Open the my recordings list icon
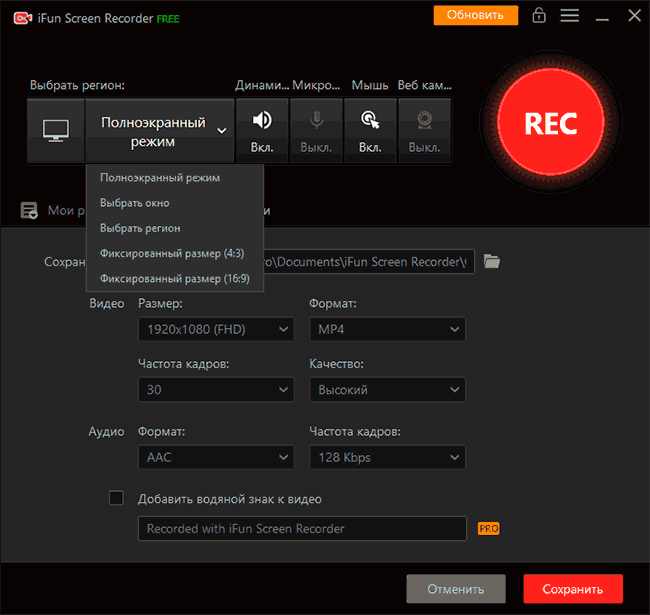The width and height of the screenshot is (650, 615). [29, 211]
